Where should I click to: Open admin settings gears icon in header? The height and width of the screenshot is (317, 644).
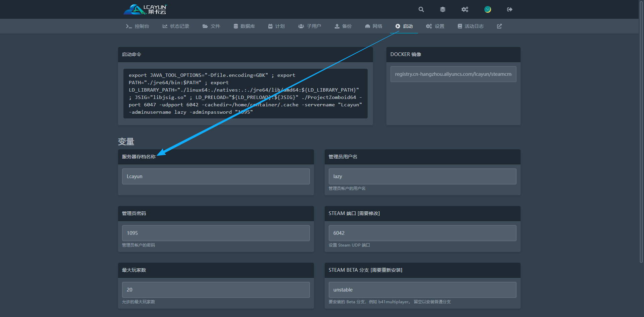(x=465, y=9)
